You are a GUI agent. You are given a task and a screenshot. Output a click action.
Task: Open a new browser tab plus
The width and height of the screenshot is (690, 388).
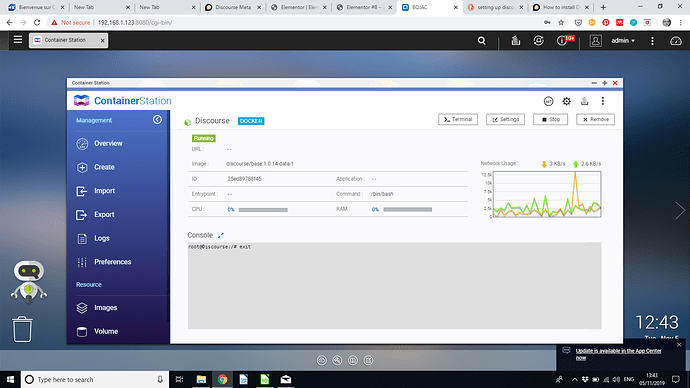pos(603,7)
